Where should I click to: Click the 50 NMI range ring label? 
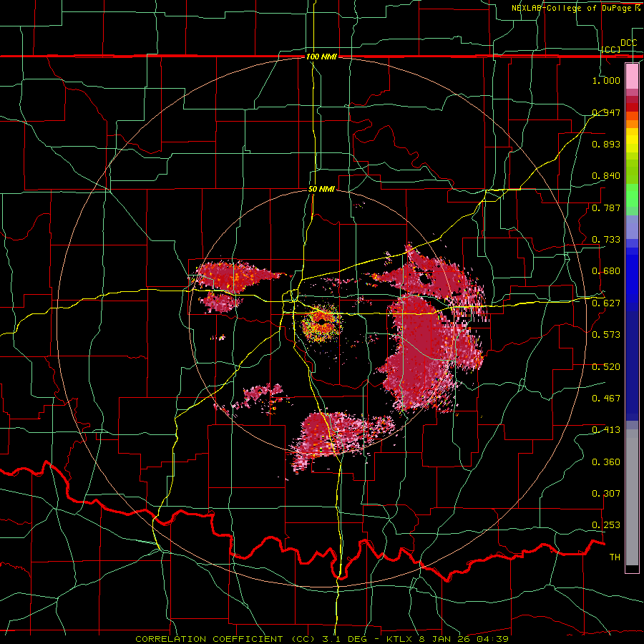coord(321,189)
